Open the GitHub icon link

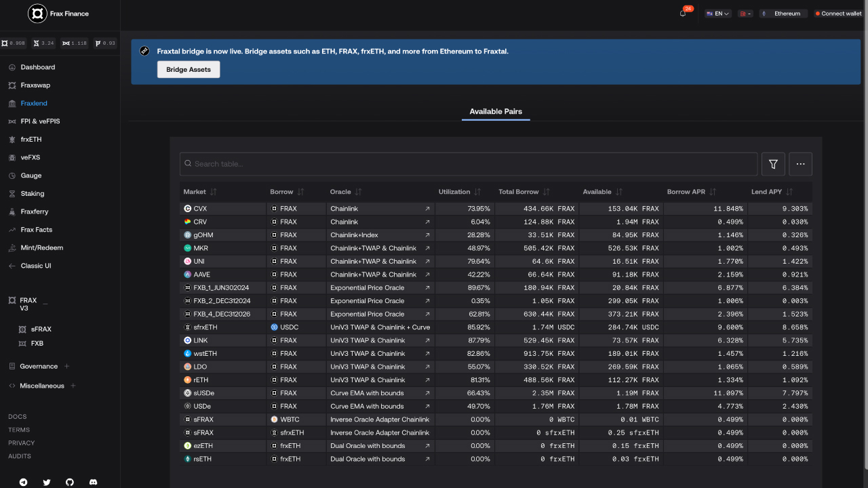pos(70,482)
